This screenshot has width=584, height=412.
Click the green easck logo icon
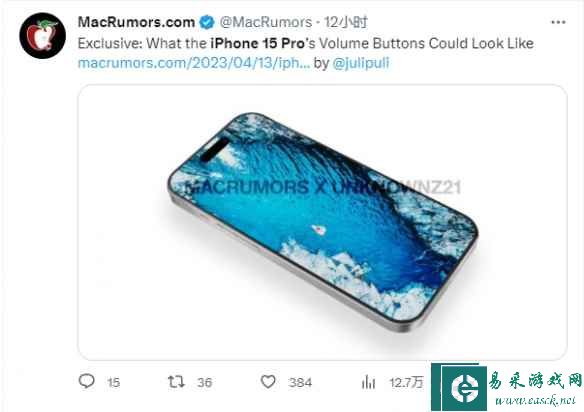464,388
